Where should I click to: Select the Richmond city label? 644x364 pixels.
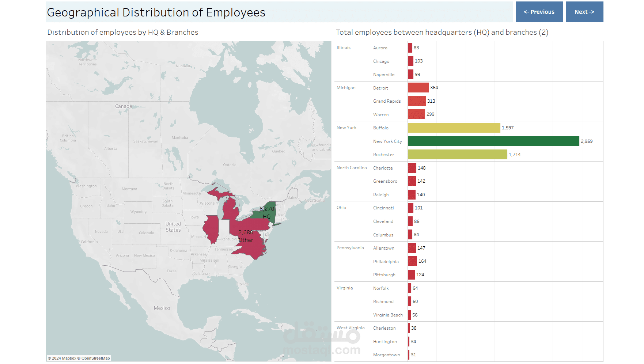pyautogui.click(x=383, y=302)
